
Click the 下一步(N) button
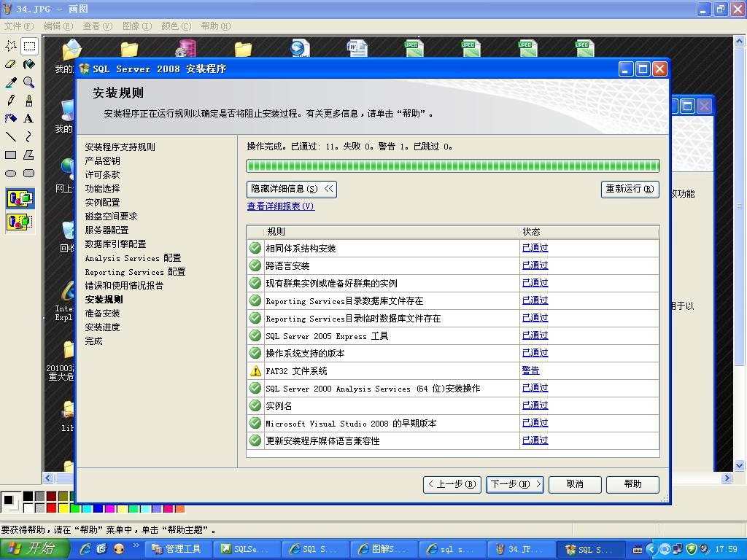pos(515,484)
